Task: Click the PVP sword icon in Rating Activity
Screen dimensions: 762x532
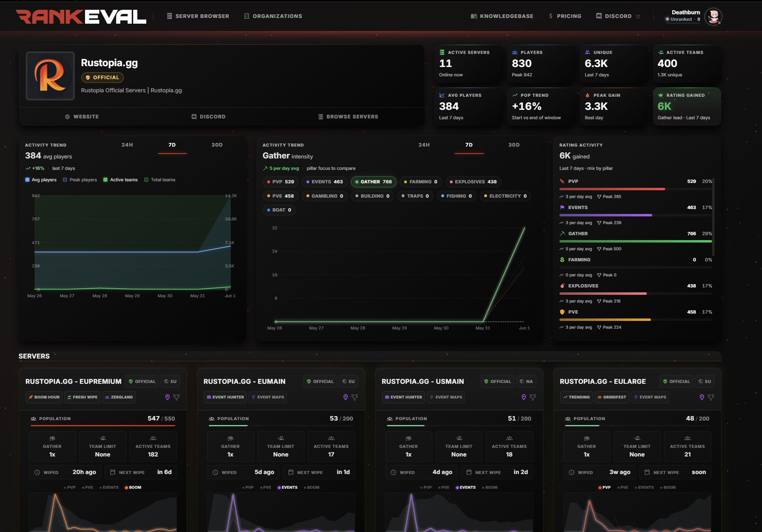Action: click(x=562, y=181)
